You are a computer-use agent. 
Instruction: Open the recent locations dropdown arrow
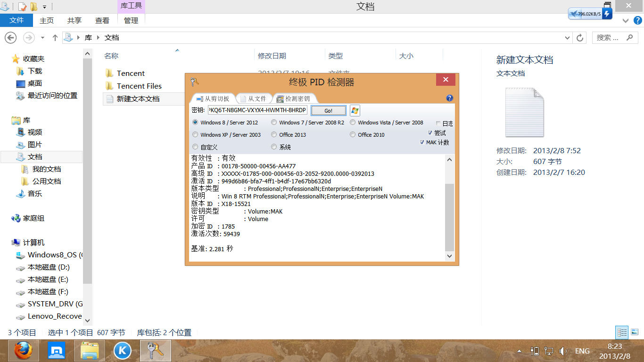42,38
